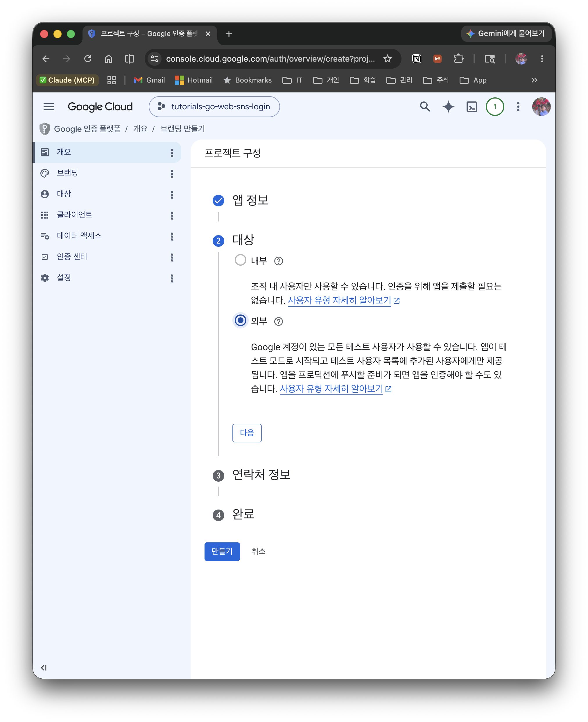Activate Cloud Shell terminal icon
588x722 pixels.
pos(472,107)
